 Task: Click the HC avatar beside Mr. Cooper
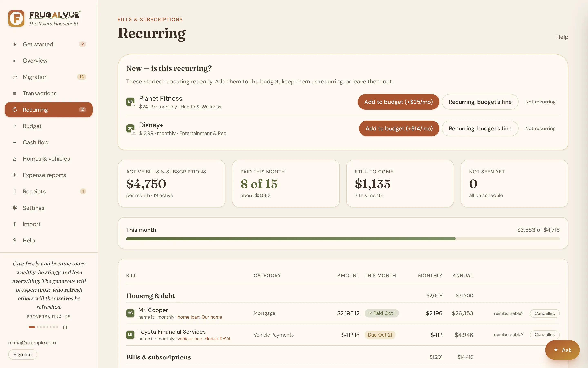tap(130, 313)
